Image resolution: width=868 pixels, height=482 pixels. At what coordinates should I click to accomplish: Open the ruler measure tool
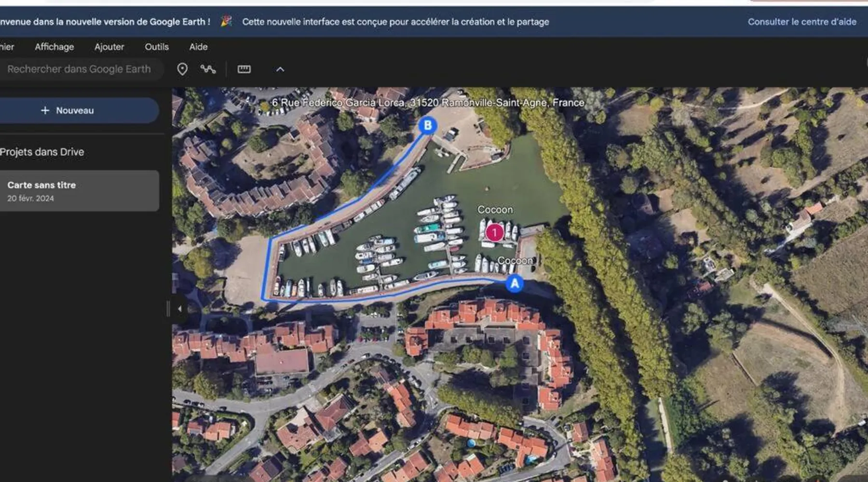coord(244,69)
